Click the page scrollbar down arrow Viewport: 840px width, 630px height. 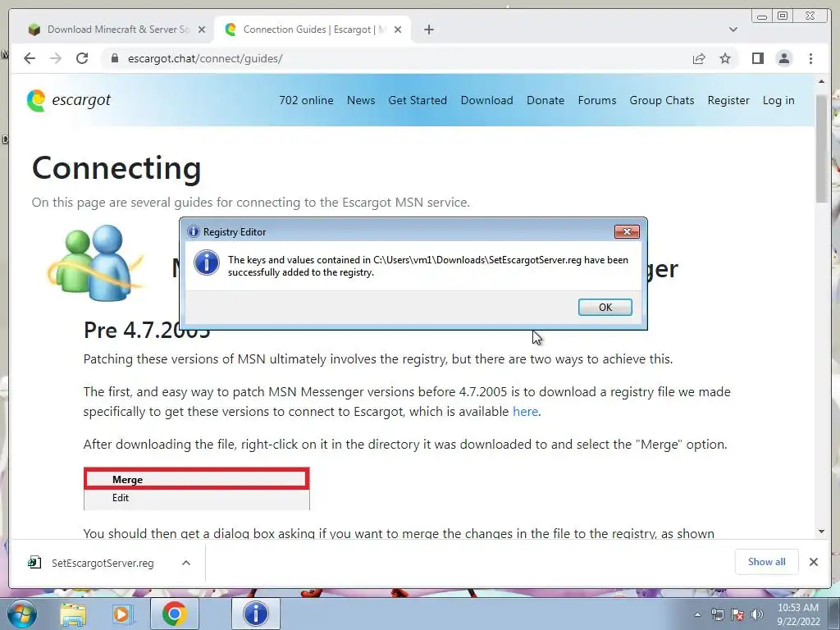pyautogui.click(x=821, y=531)
